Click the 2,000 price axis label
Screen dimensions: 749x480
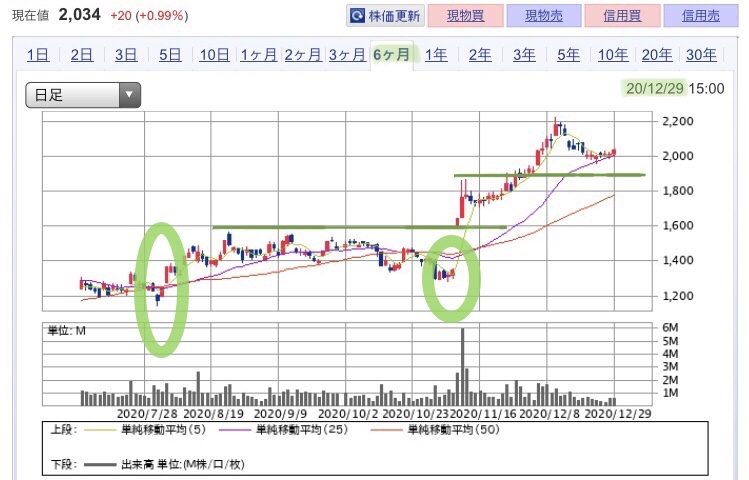click(677, 156)
